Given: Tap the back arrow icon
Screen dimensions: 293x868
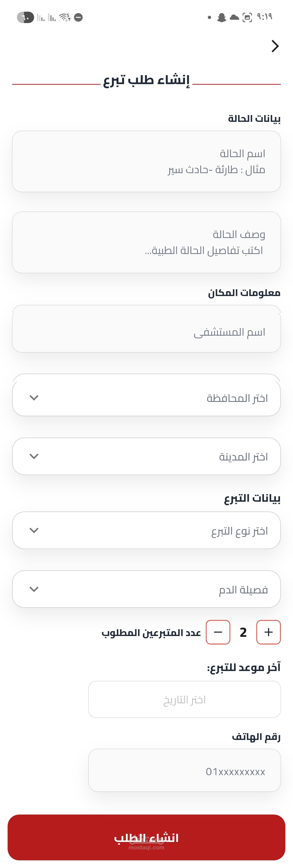Looking at the screenshot, I should pos(275,46).
